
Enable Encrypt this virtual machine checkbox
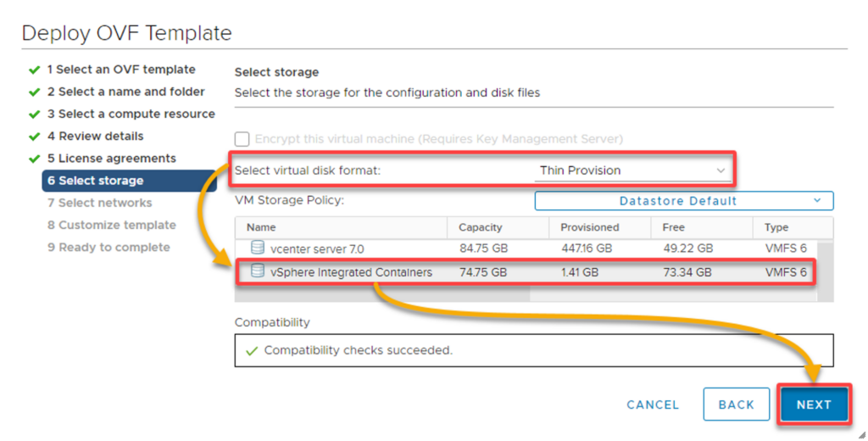pyautogui.click(x=242, y=139)
